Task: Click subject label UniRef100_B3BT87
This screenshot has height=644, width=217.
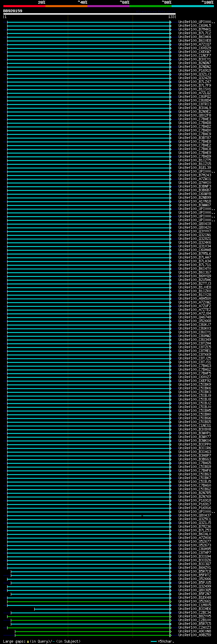Action: point(195,138)
